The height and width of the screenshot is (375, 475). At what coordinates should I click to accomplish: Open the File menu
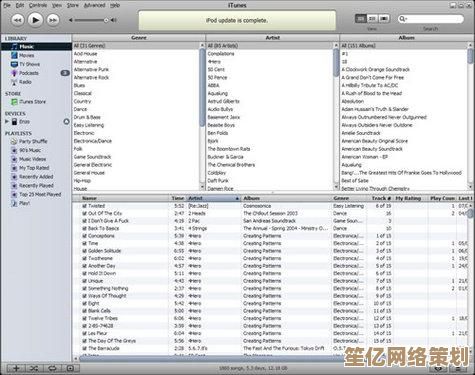click(x=7, y=5)
